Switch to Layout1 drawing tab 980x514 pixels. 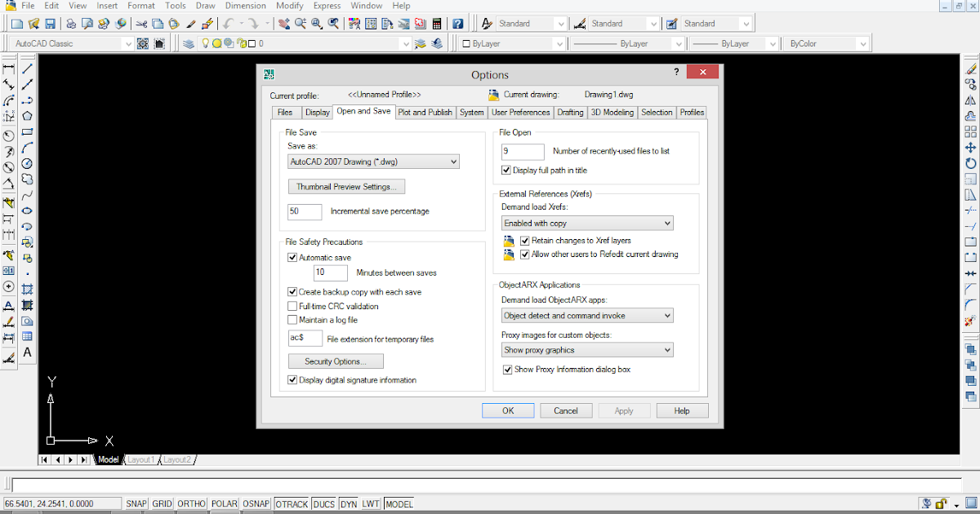141,460
